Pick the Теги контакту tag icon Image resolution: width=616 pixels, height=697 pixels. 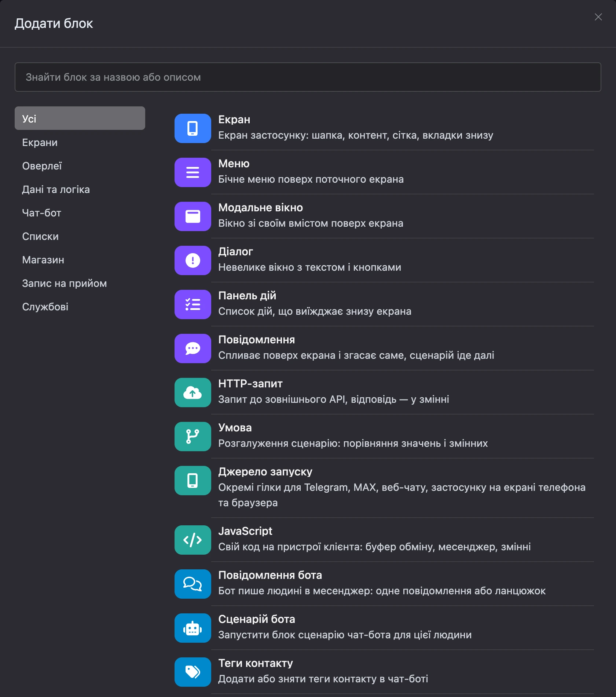tap(192, 672)
